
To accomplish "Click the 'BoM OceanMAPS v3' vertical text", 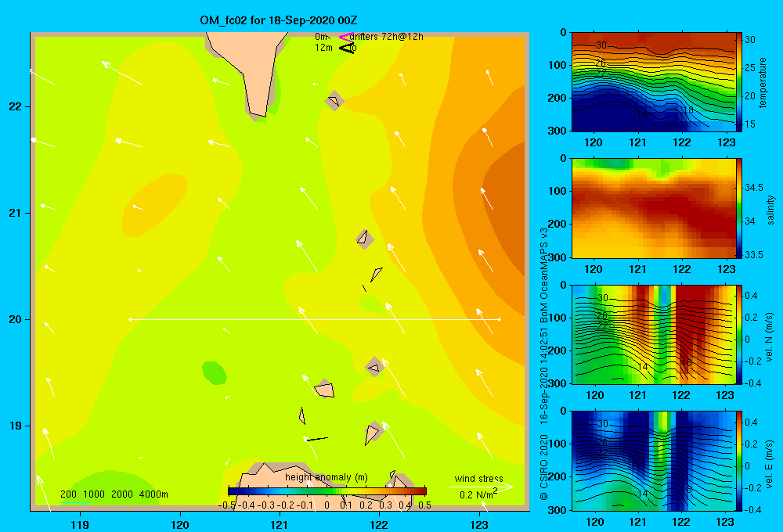I will coord(544,275).
